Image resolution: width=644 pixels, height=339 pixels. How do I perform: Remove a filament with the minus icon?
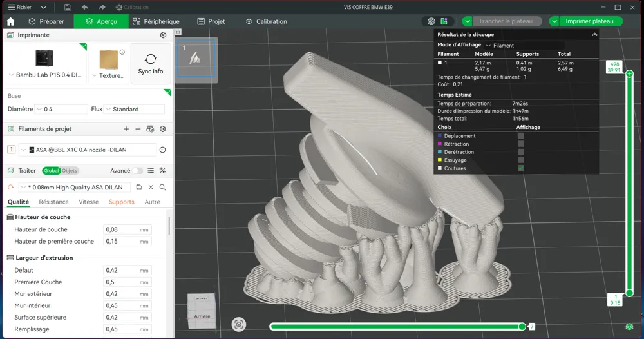point(138,129)
